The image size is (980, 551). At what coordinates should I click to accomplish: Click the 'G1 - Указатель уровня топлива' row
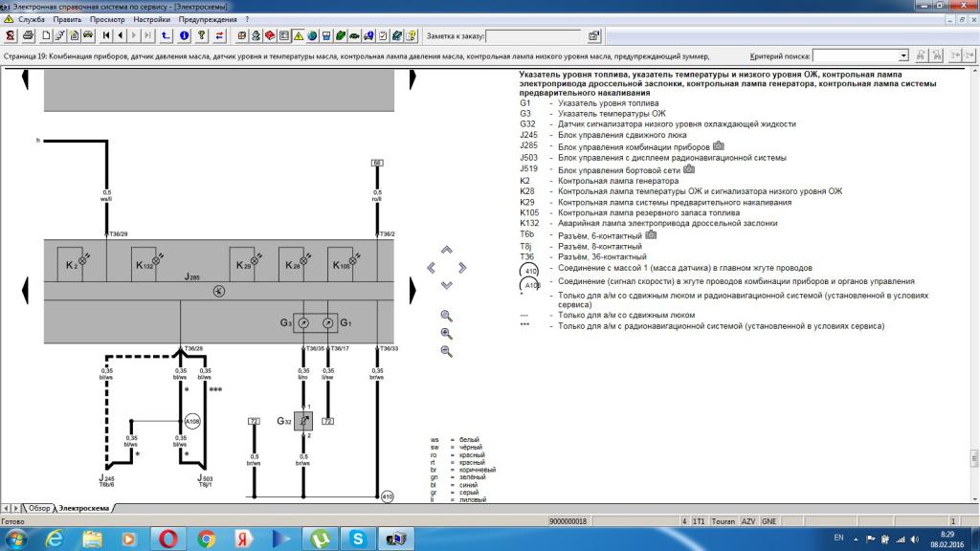[589, 103]
